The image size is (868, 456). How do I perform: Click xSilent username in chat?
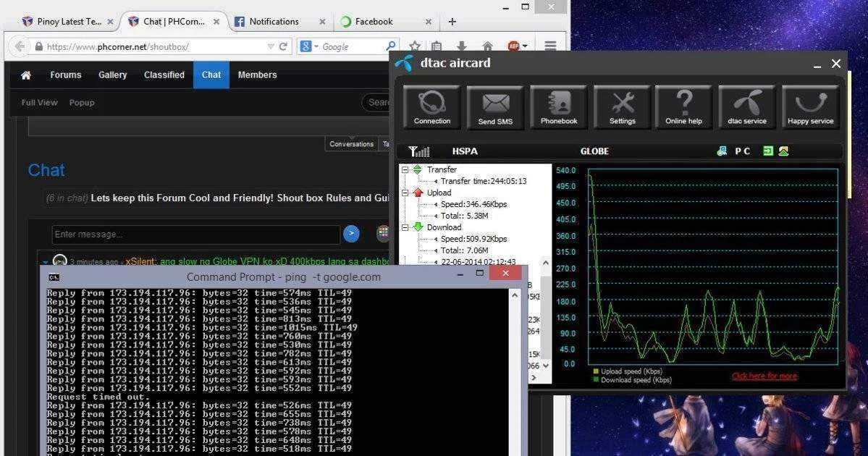140,262
